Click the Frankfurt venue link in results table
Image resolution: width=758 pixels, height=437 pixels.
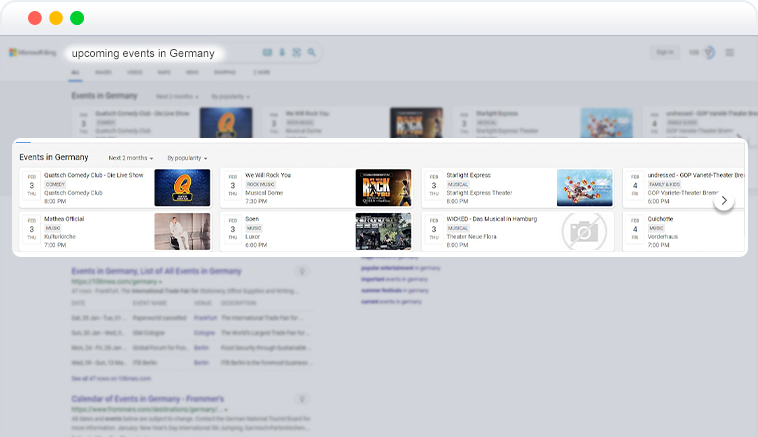205,318
